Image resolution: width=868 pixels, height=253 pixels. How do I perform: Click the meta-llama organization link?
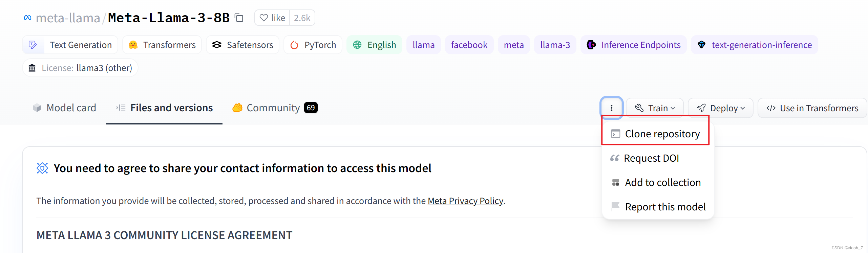68,18
